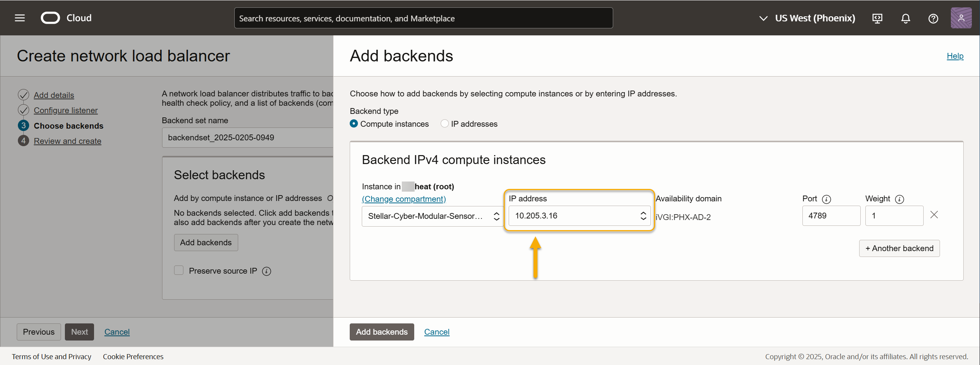Go to the Review and create step
This screenshot has height=365, width=980.
coord(67,141)
